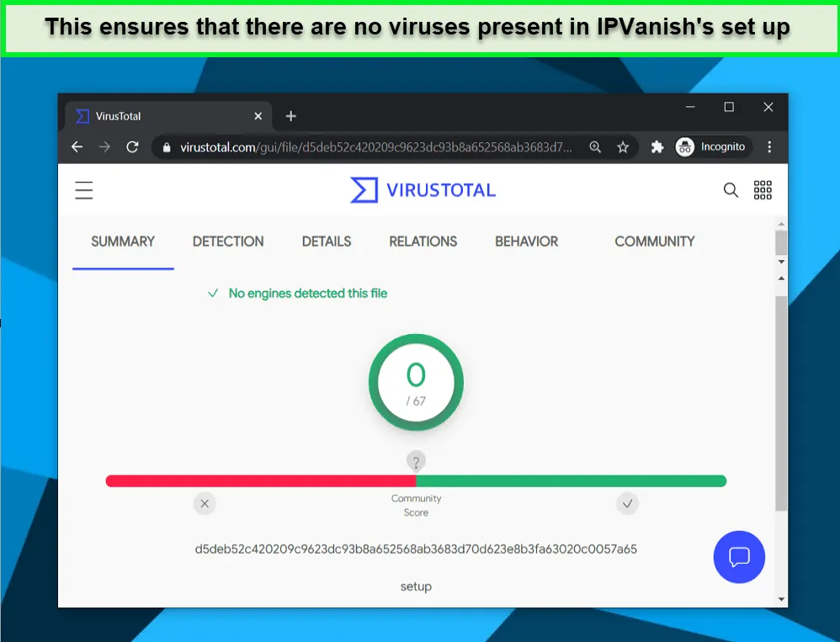The height and width of the screenshot is (642, 840).
Task: Open the DETAILS tab
Action: click(327, 241)
